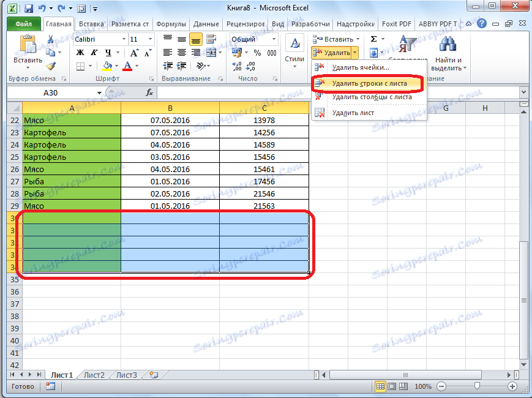
Task: Click the insert new worksheet tab icon
Action: [154, 375]
